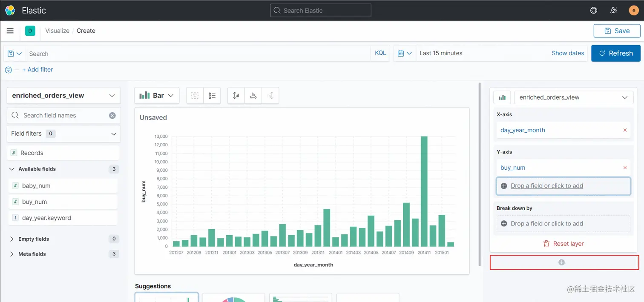The width and height of the screenshot is (644, 302).
Task: Expand the Empty fields section
Action: (x=12, y=239)
